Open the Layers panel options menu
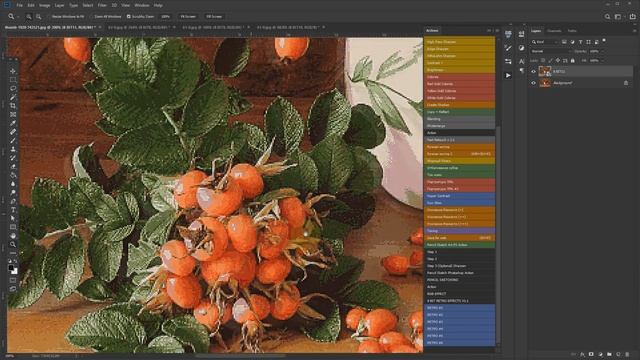 coord(634,31)
